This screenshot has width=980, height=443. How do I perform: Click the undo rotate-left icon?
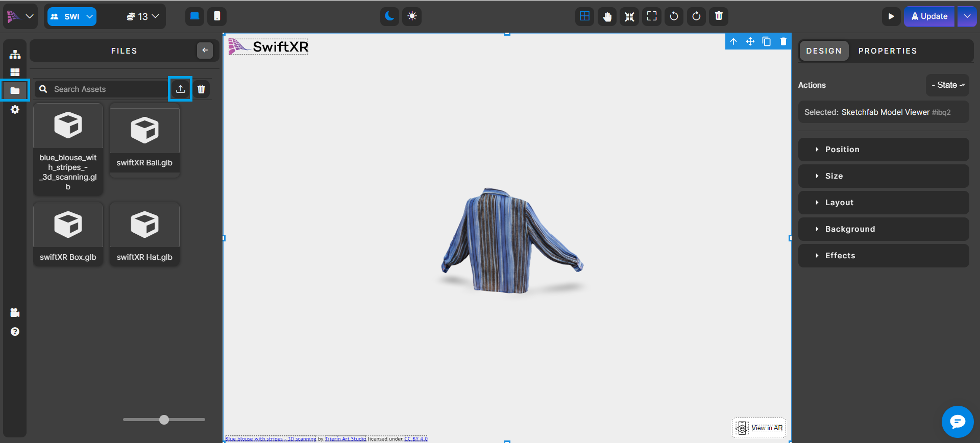tap(674, 16)
